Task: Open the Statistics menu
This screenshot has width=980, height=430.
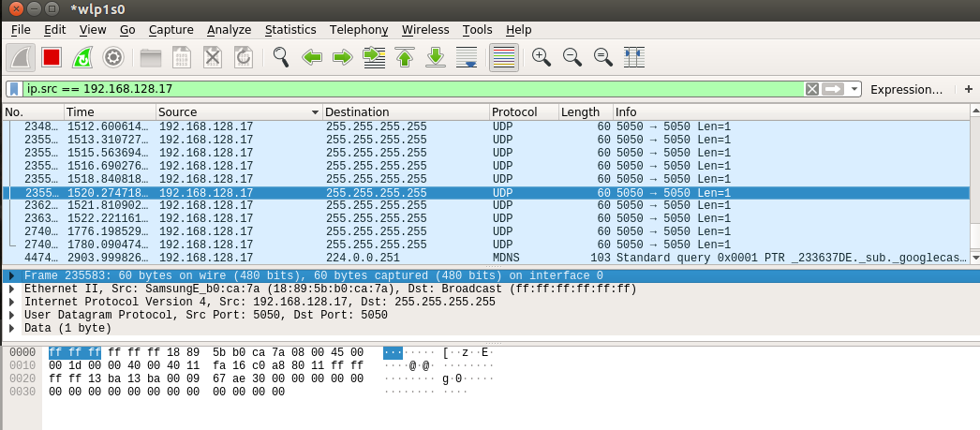Action: click(290, 30)
